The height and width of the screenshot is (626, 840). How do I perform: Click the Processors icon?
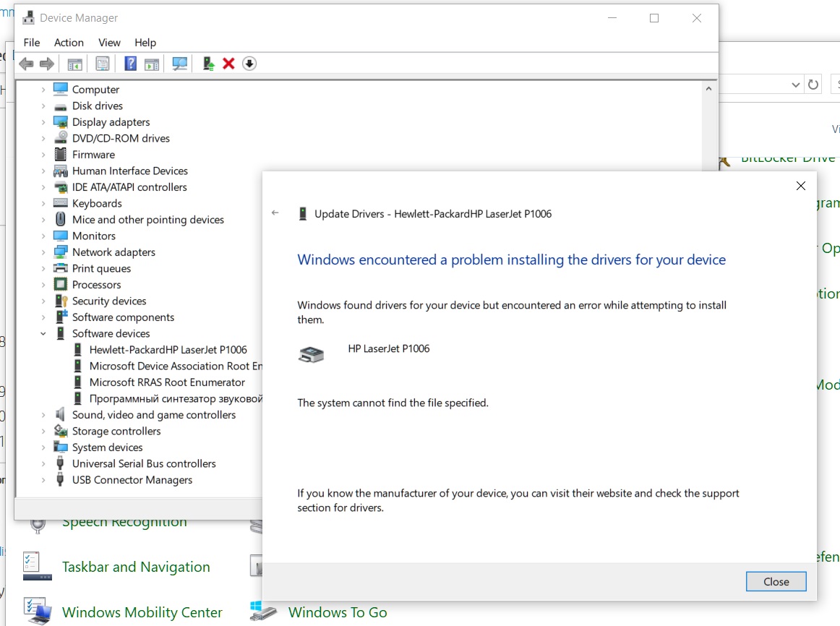tap(61, 284)
